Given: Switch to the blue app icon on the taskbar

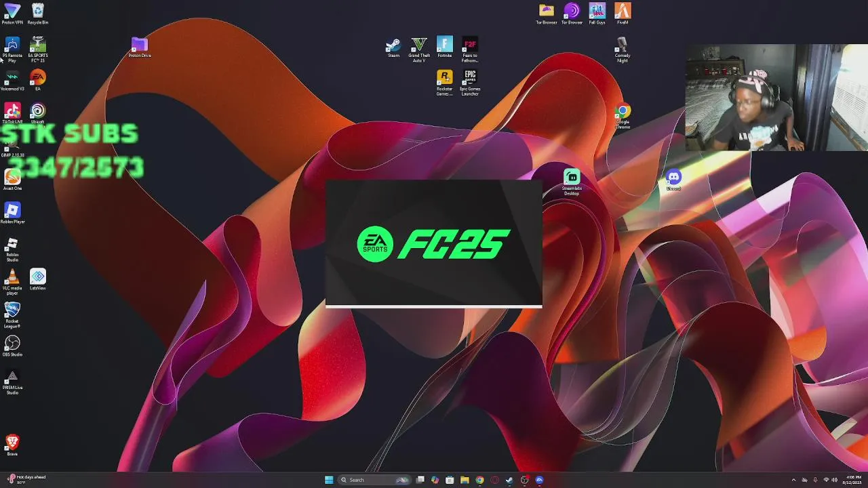Looking at the screenshot, I should pos(539,480).
